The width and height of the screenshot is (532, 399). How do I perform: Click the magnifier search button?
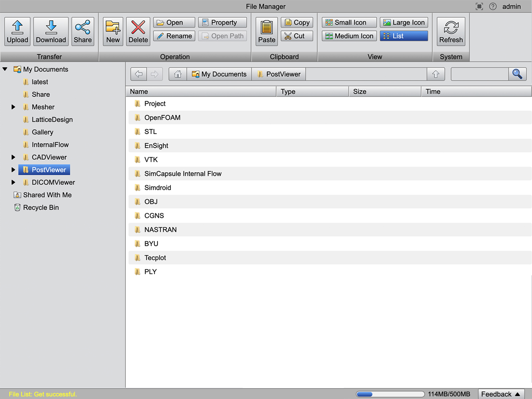(517, 74)
